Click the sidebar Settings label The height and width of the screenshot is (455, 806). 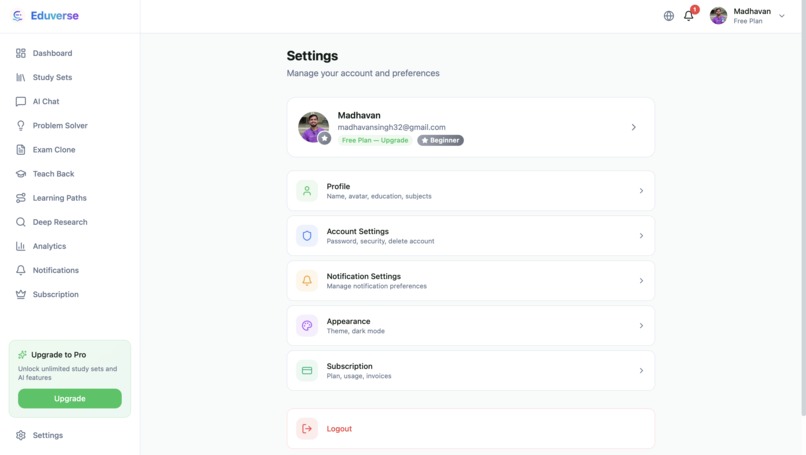pos(48,435)
